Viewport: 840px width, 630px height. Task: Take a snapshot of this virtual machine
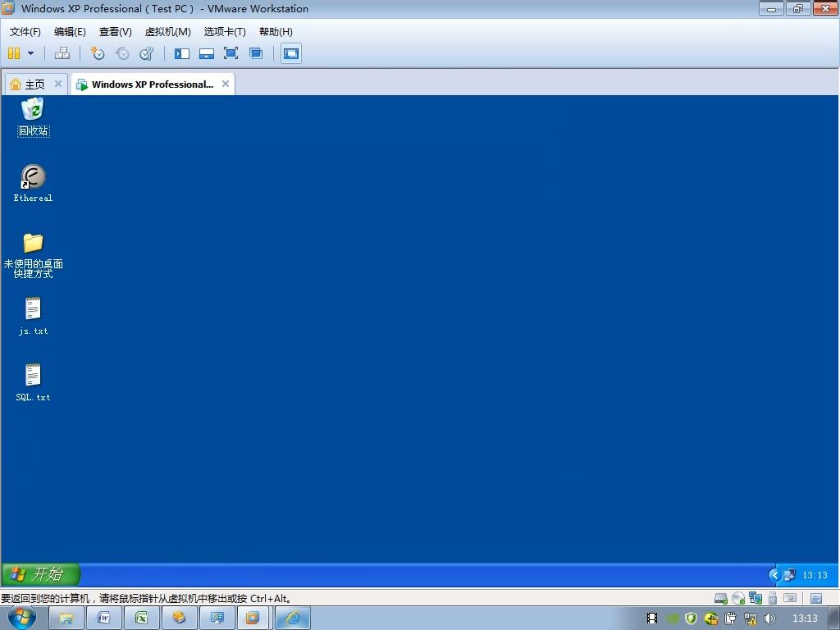tap(97, 53)
